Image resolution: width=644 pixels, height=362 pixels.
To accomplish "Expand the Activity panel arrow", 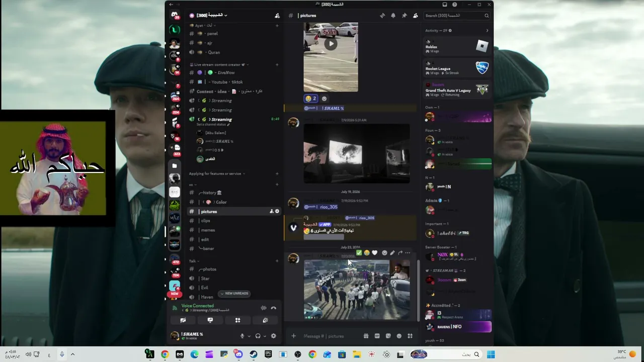I will [487, 31].
